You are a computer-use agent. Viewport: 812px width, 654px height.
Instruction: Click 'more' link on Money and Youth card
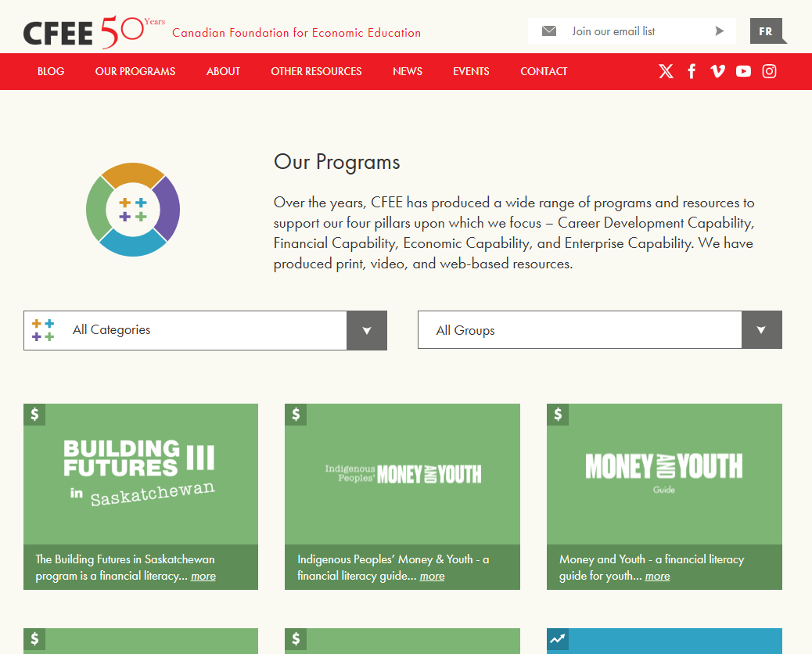point(657,577)
